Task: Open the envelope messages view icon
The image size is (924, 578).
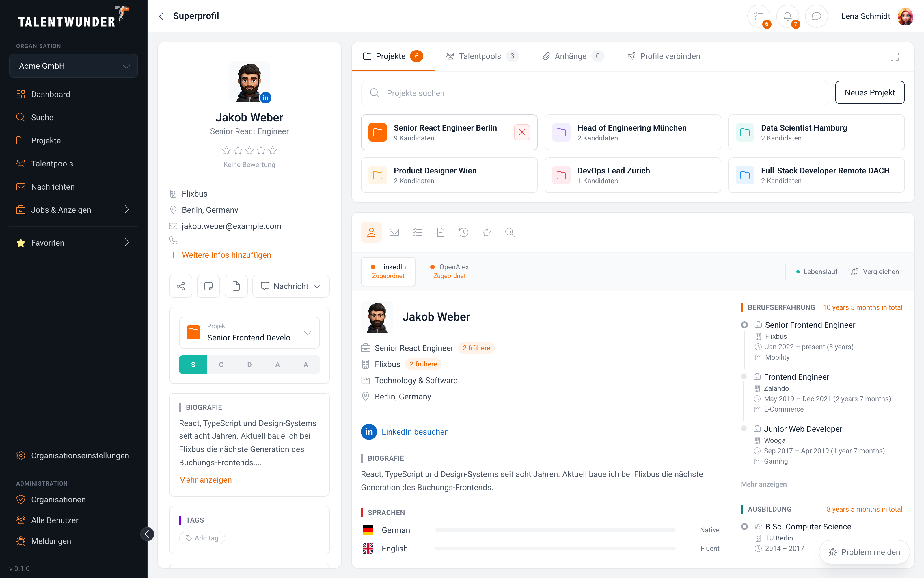Action: pyautogui.click(x=394, y=232)
